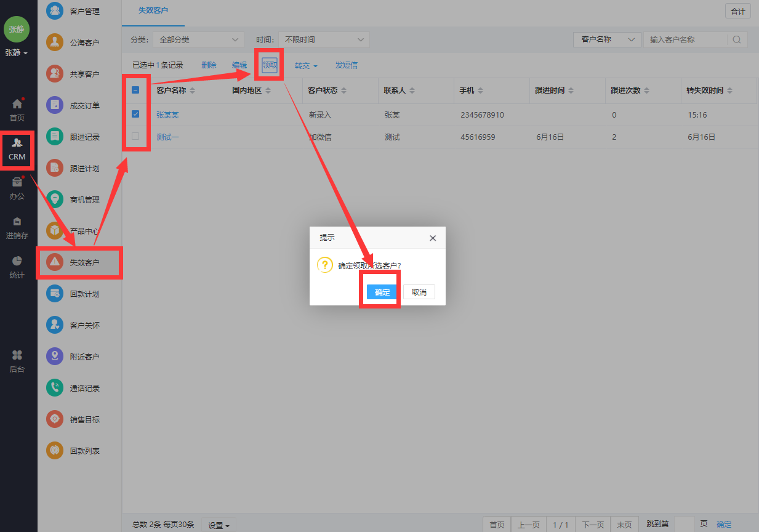Screen dimensions: 759x532
Task: Uncheck the 张某某 row checkbox
Action: click(x=135, y=115)
